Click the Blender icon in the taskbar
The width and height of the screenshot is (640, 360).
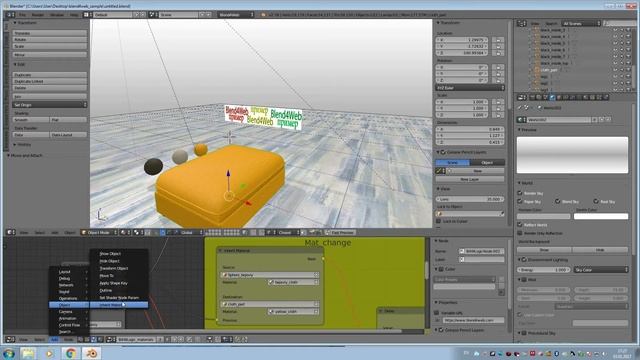[91, 353]
